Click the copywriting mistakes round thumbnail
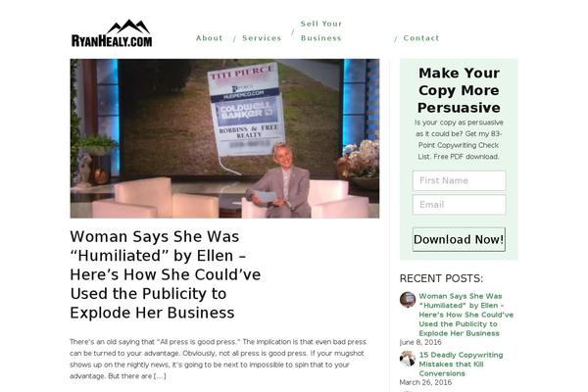 [x=408, y=359]
